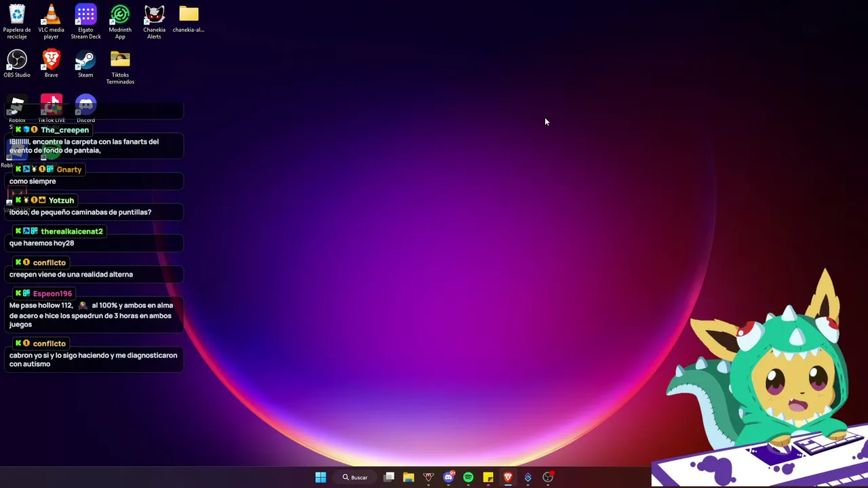Click the message starting "cabron yo si y lo sigo"

[93, 360]
